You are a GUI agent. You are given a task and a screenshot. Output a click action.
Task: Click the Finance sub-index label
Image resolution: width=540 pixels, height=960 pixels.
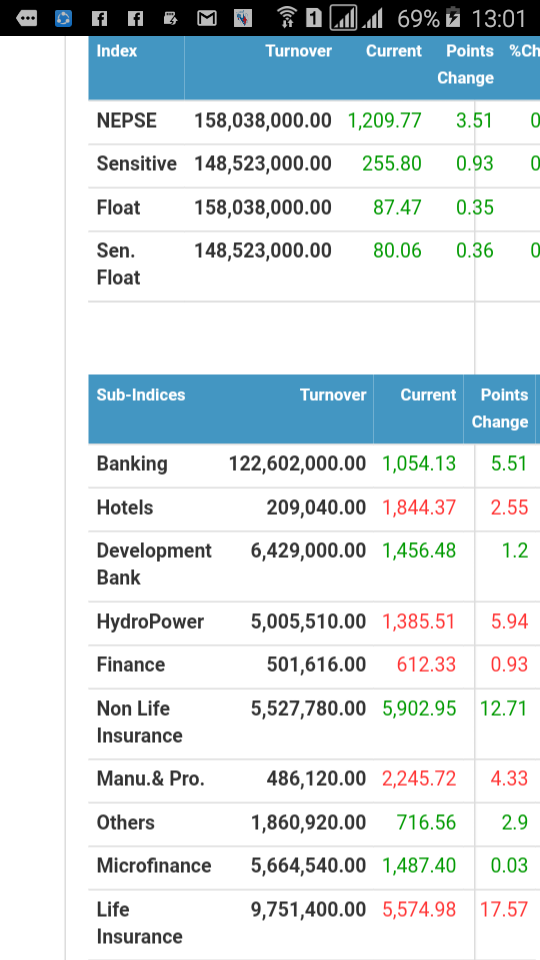tap(131, 665)
